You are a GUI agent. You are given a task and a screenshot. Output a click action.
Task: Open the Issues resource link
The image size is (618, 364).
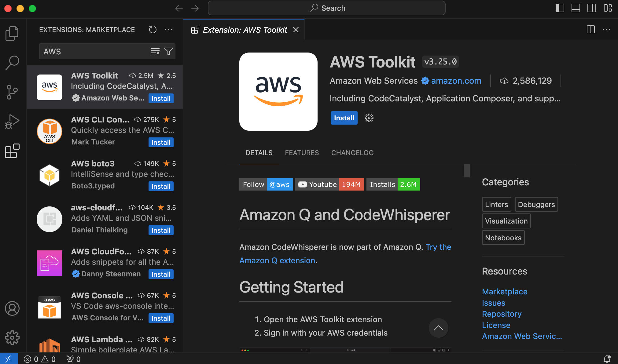click(494, 303)
